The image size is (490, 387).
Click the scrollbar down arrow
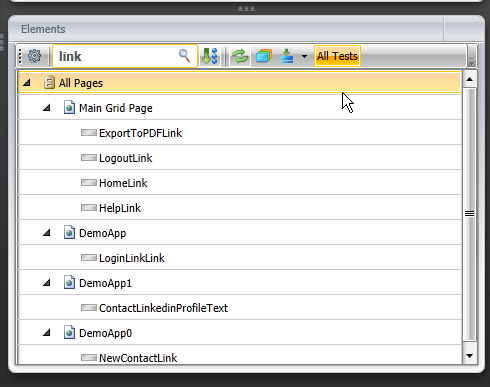tap(470, 356)
